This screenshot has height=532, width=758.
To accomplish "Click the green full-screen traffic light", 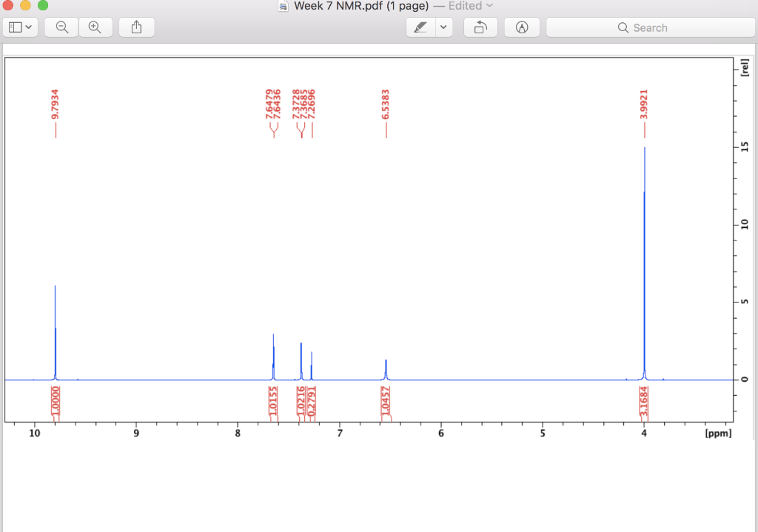I will click(x=41, y=6).
